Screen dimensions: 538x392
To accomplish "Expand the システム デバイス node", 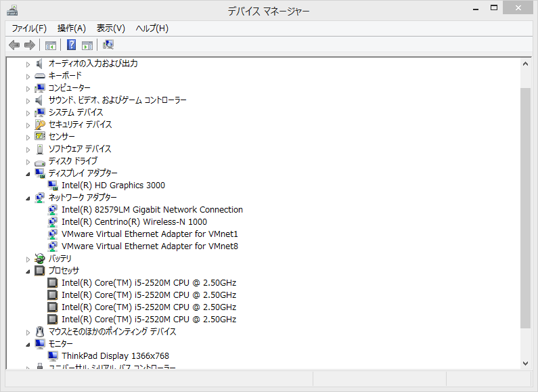I will (28, 113).
